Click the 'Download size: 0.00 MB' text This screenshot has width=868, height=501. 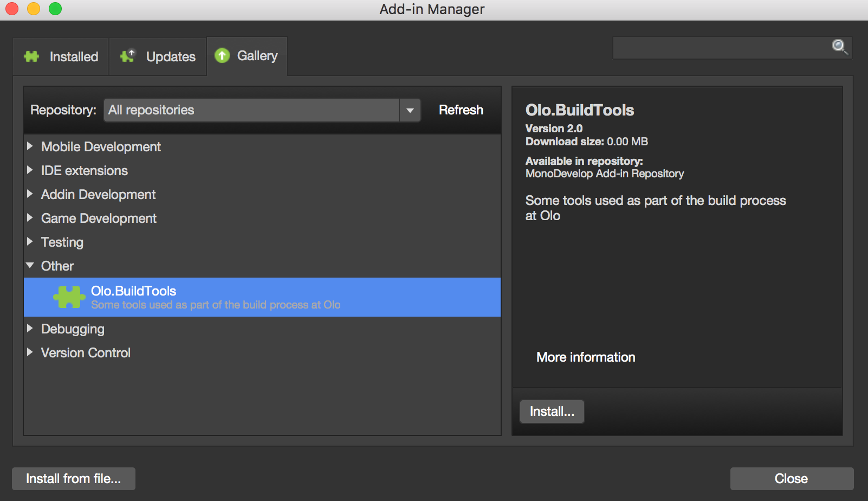click(x=587, y=142)
